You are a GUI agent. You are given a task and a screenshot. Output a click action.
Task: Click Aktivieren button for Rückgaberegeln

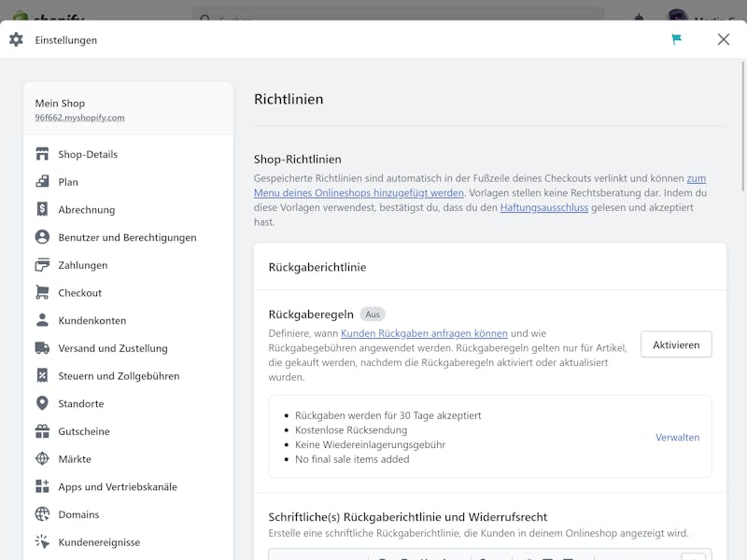tap(676, 344)
